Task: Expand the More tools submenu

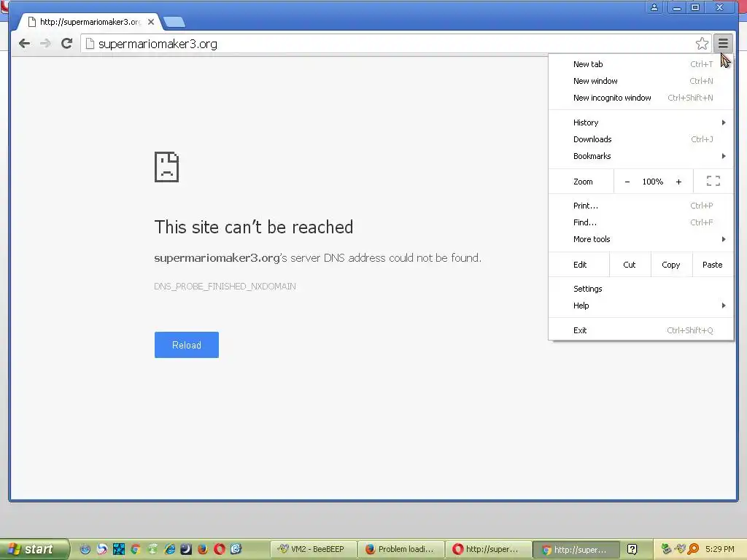Action: click(x=640, y=239)
